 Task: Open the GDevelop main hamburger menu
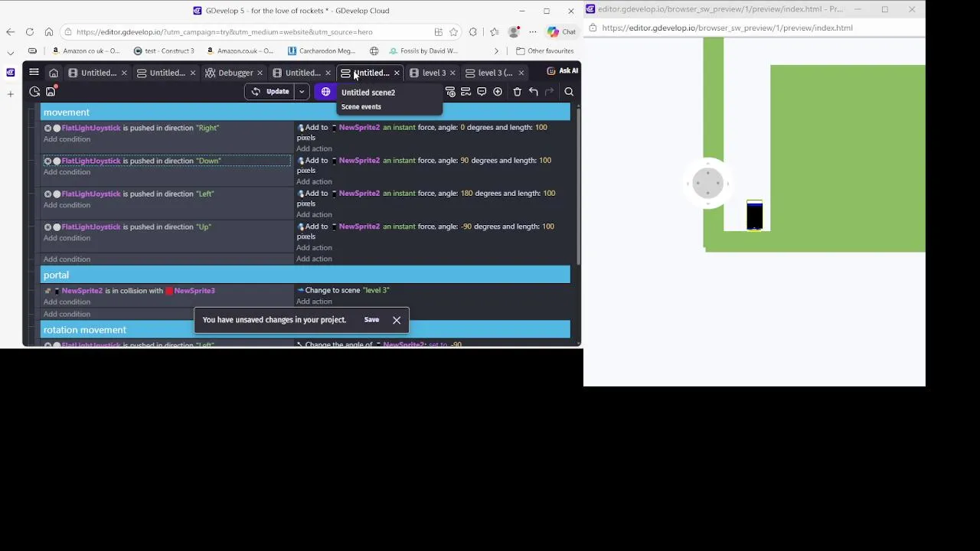click(34, 73)
